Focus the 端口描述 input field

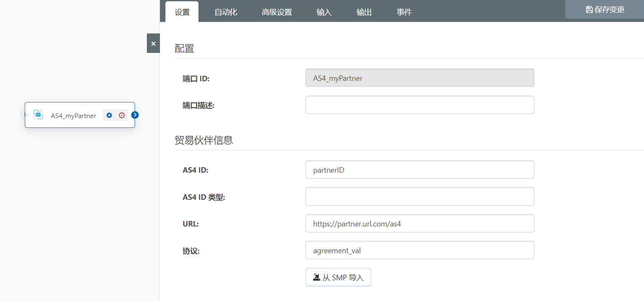pos(419,105)
